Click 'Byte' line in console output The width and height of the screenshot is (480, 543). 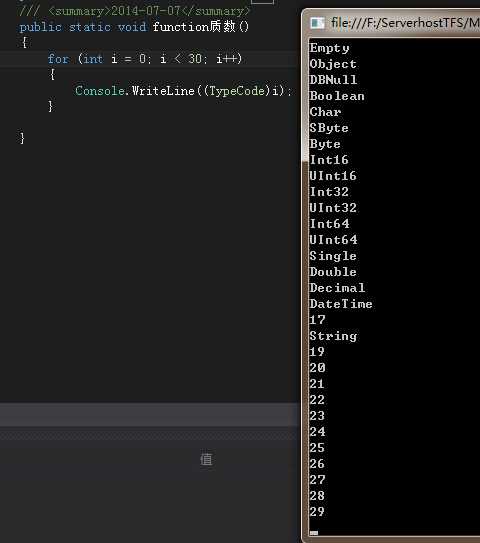[325, 144]
